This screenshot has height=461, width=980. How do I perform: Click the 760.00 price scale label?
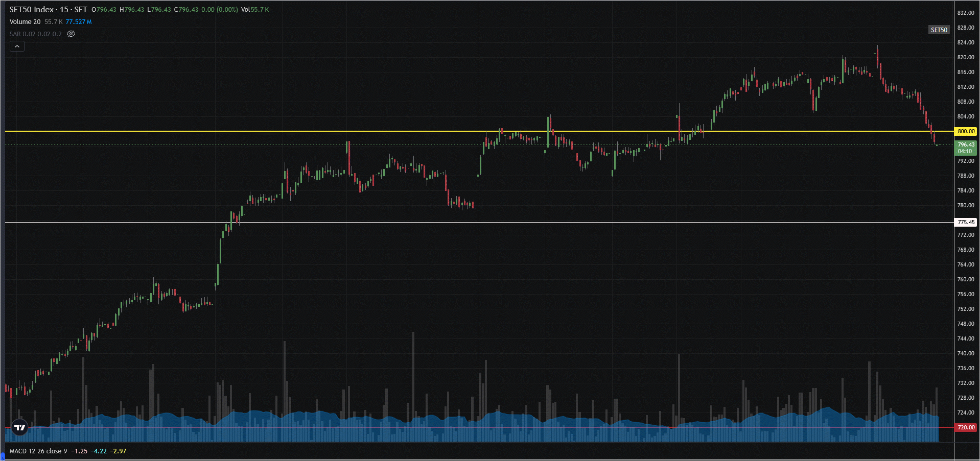[x=966, y=279]
